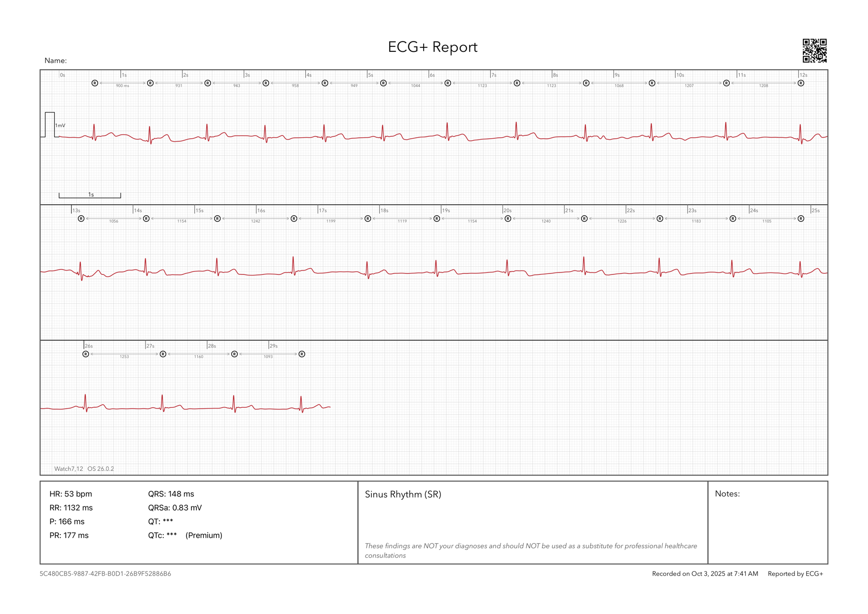The image size is (868, 614).
Task: Click the Name: field label
Action: (x=56, y=61)
